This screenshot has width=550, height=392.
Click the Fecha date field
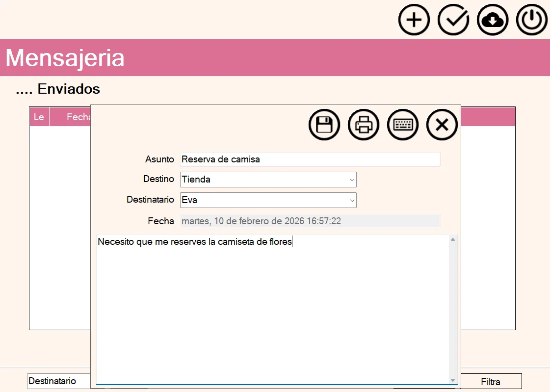[x=310, y=221]
